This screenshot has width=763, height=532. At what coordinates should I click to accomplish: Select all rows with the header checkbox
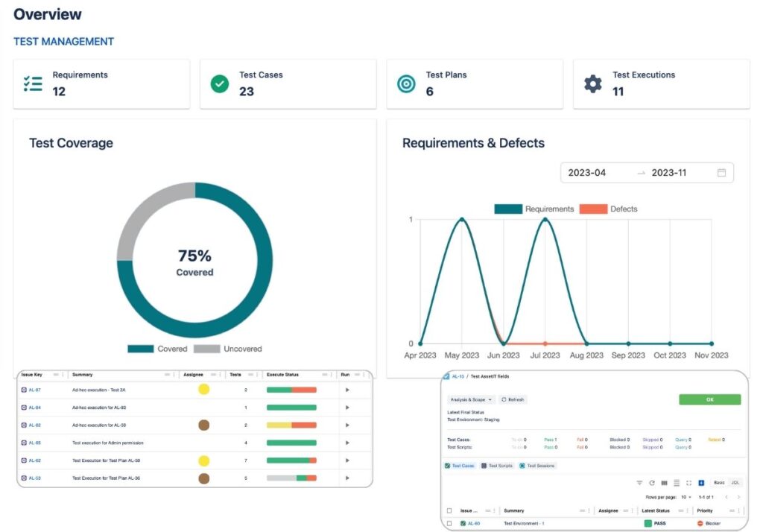(449, 510)
